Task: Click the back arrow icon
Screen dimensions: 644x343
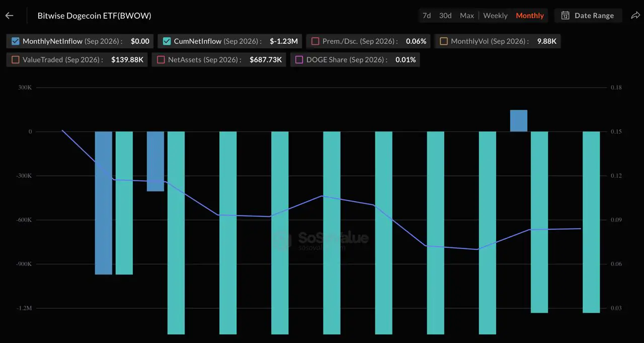Action: point(9,16)
